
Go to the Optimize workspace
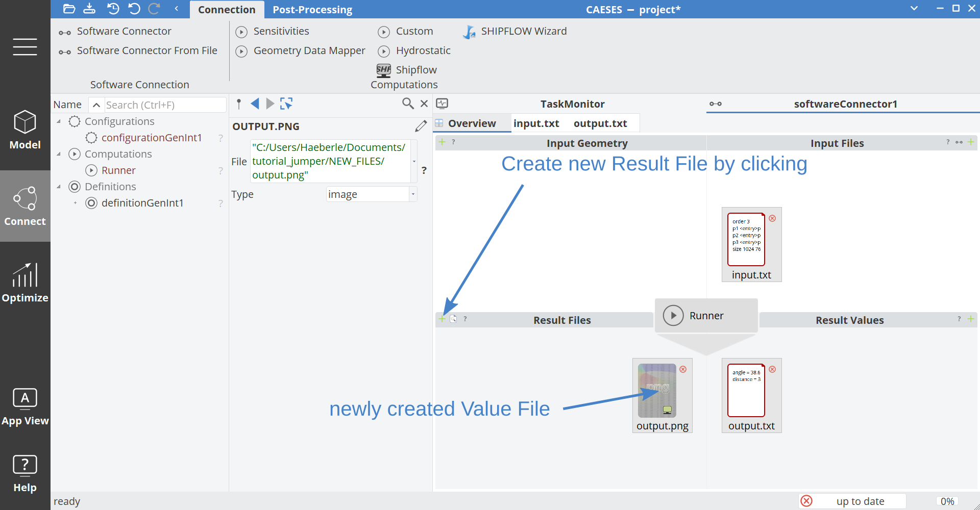tap(25, 283)
